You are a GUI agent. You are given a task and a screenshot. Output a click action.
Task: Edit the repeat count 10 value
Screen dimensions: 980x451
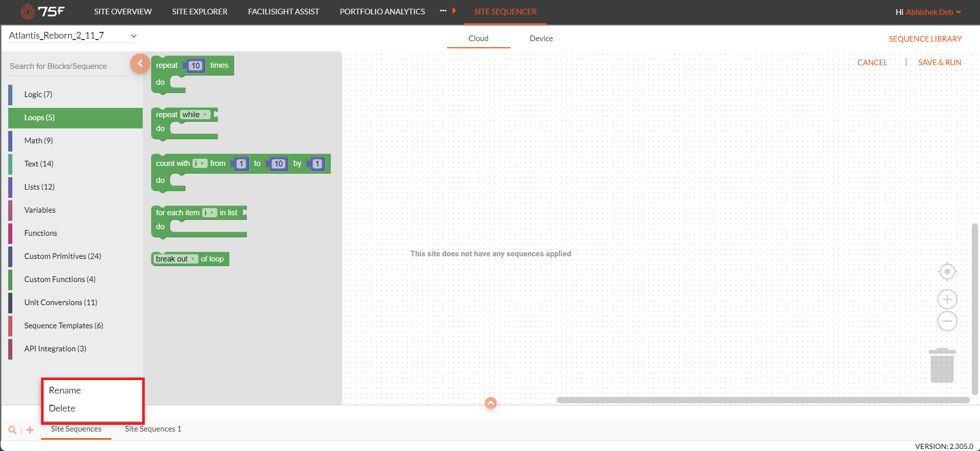click(195, 66)
